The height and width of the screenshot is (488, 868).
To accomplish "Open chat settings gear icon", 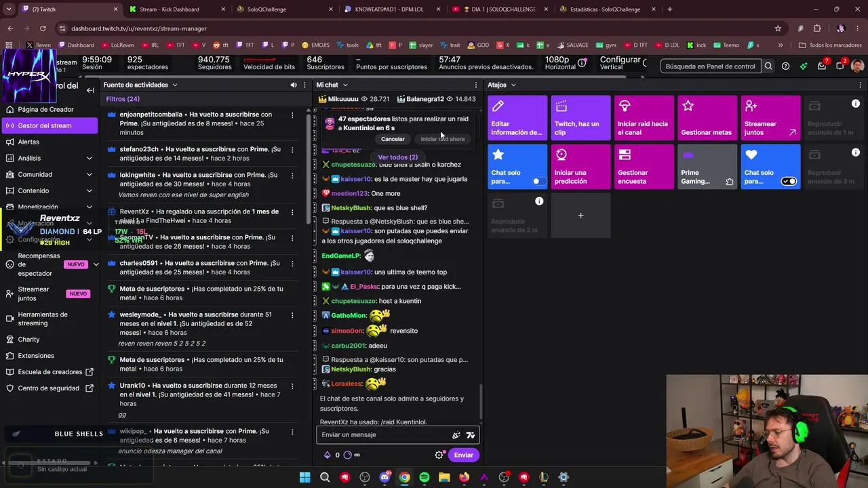I will [x=439, y=455].
